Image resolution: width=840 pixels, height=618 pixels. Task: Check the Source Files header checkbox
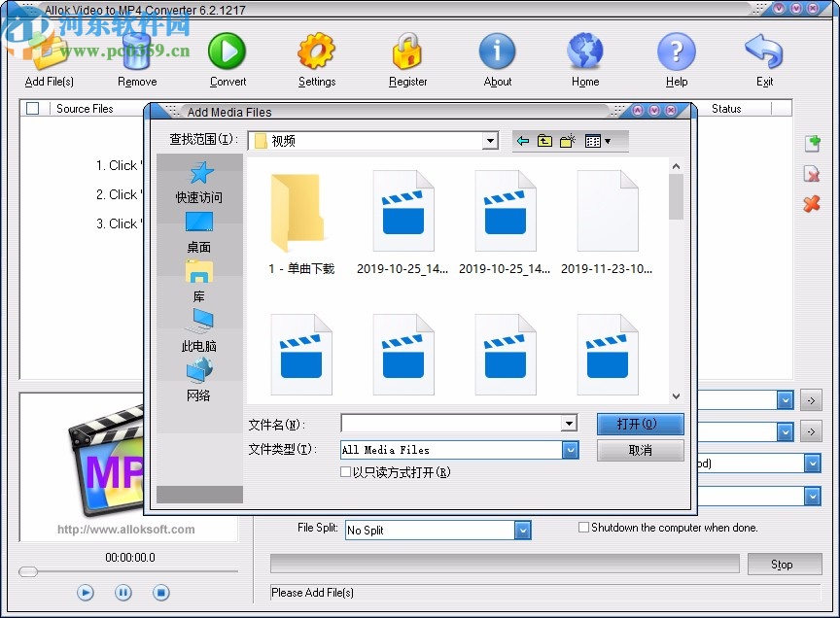(32, 108)
